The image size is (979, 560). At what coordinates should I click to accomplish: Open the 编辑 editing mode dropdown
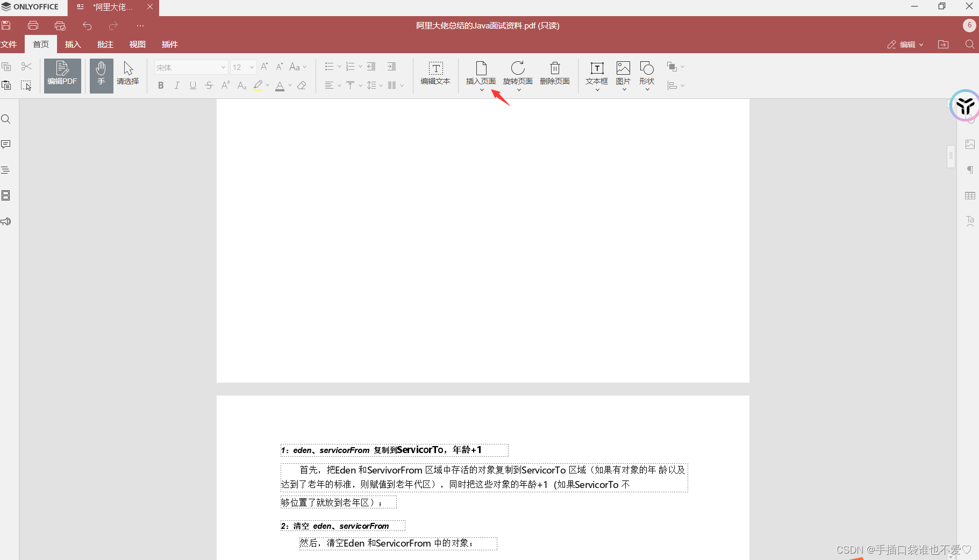tap(905, 44)
